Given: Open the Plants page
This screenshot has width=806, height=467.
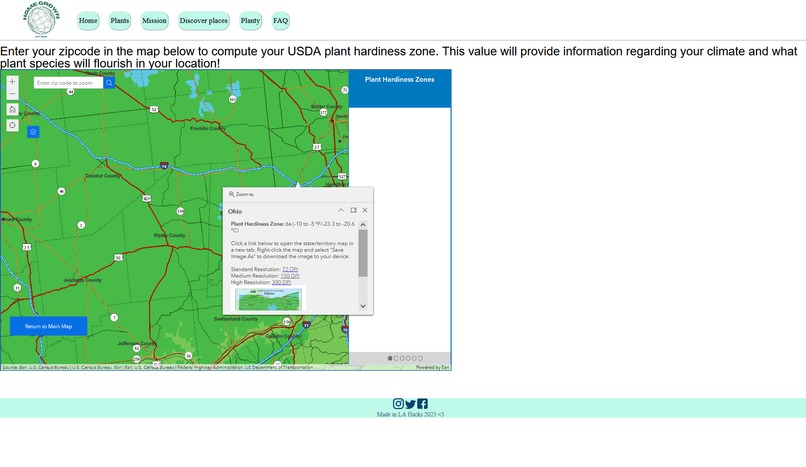Looking at the screenshot, I should tap(120, 21).
